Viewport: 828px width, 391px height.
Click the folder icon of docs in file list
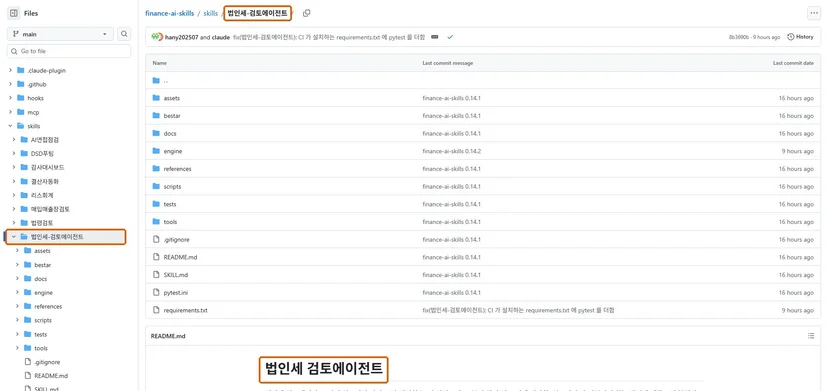point(156,134)
